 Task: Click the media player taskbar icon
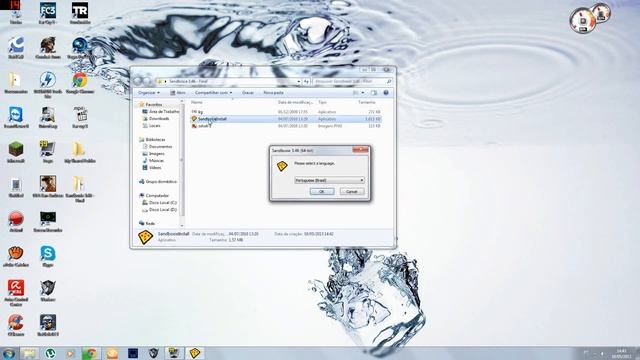pyautogui.click(x=70, y=353)
